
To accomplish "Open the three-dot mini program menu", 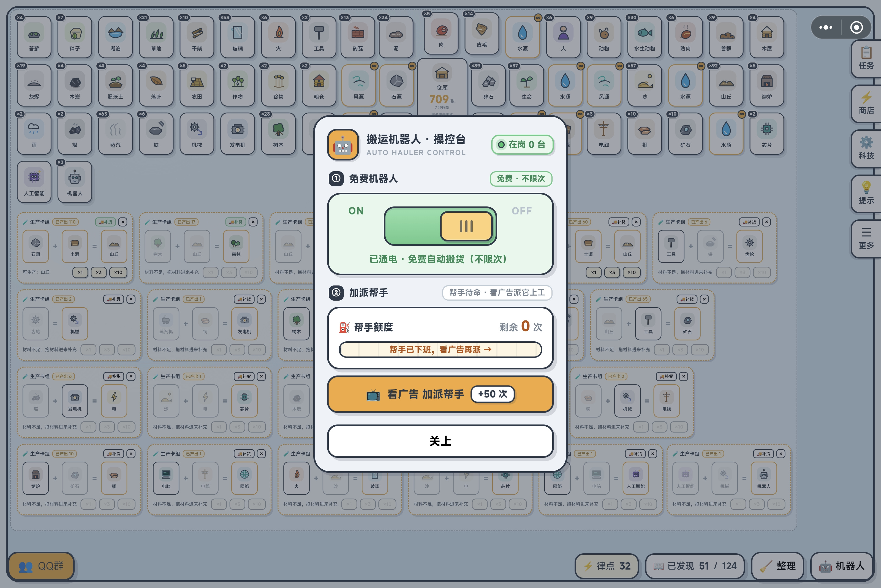I will (825, 27).
